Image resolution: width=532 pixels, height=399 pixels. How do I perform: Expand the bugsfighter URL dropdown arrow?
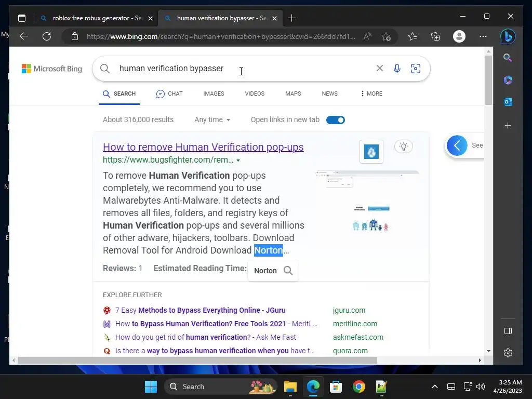(238, 160)
